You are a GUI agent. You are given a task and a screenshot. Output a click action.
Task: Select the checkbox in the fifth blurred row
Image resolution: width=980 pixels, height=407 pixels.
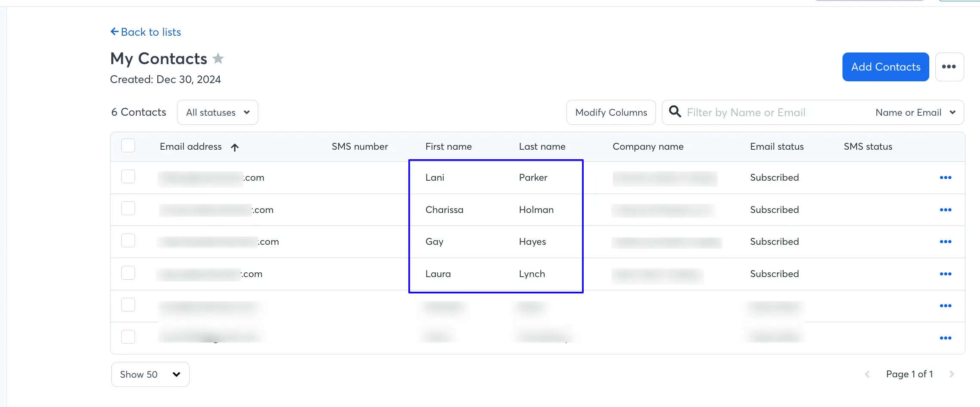click(128, 305)
